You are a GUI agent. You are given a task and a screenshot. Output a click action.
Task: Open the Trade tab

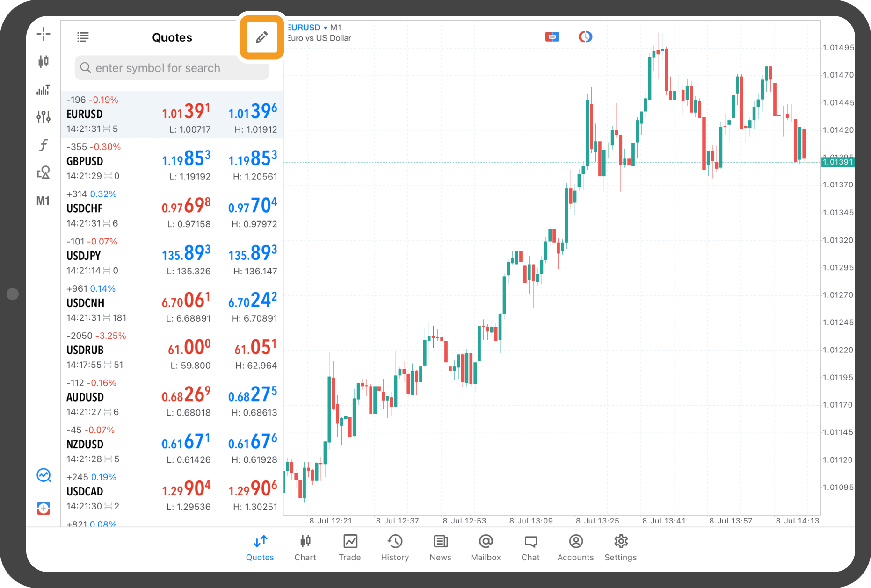[350, 547]
